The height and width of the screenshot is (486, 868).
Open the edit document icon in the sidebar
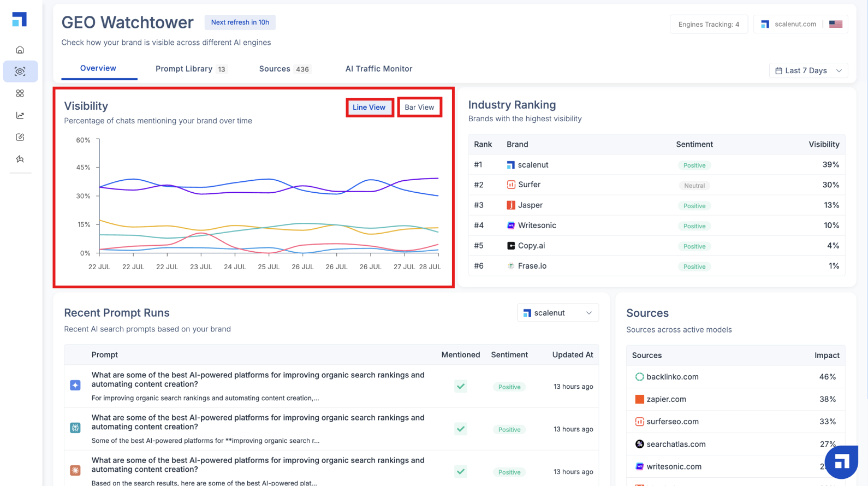pos(20,137)
